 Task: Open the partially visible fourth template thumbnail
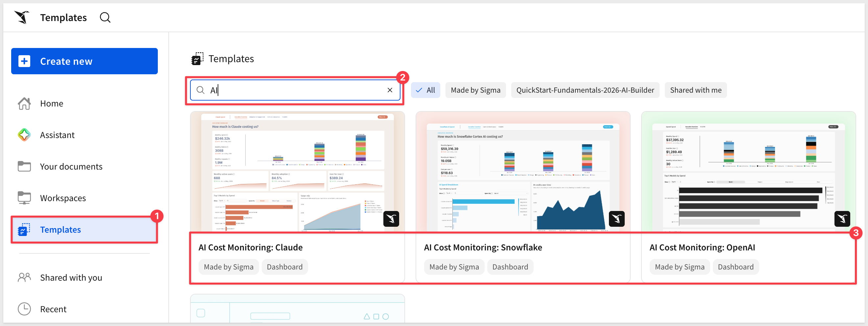click(298, 309)
